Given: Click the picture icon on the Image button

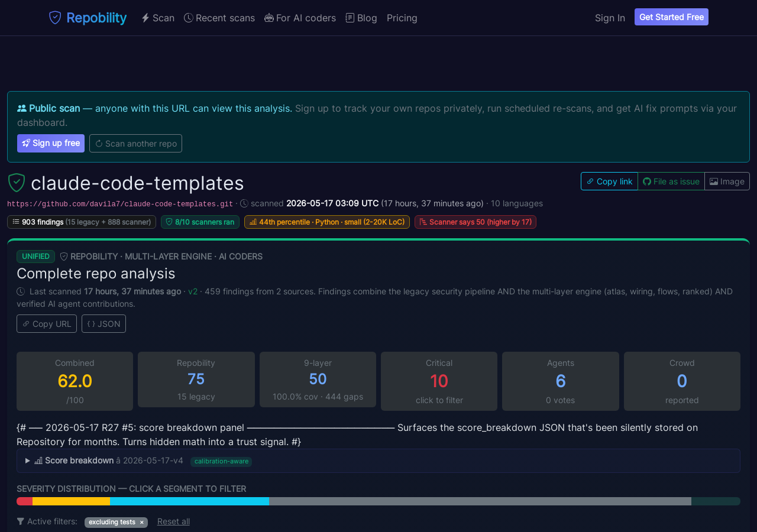Looking at the screenshot, I should tap(714, 181).
